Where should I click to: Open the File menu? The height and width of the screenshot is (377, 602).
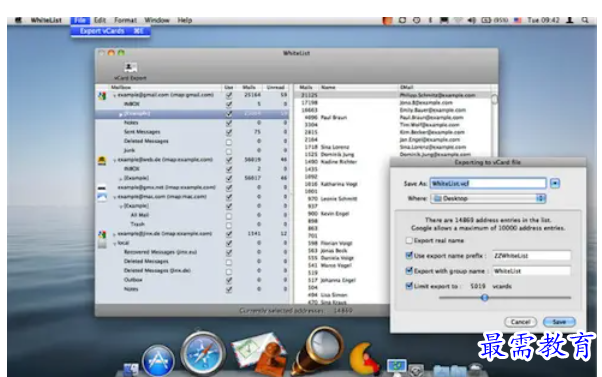tap(80, 20)
